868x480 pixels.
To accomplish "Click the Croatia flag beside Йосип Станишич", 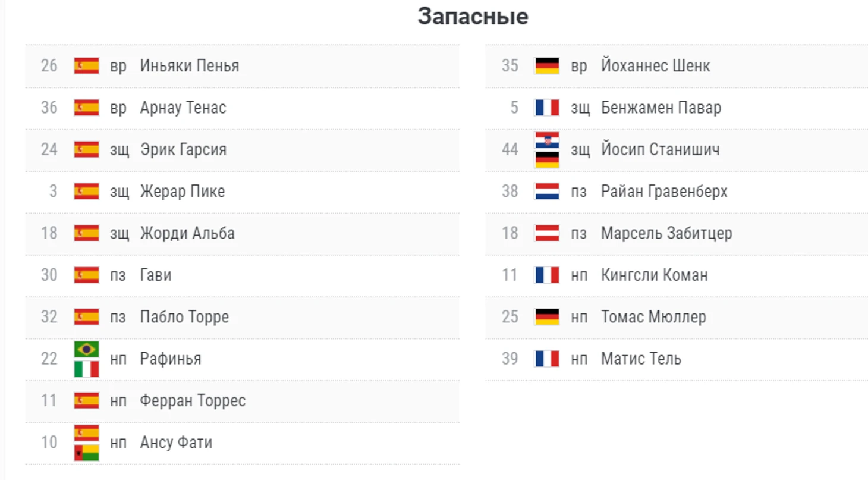I will (546, 140).
